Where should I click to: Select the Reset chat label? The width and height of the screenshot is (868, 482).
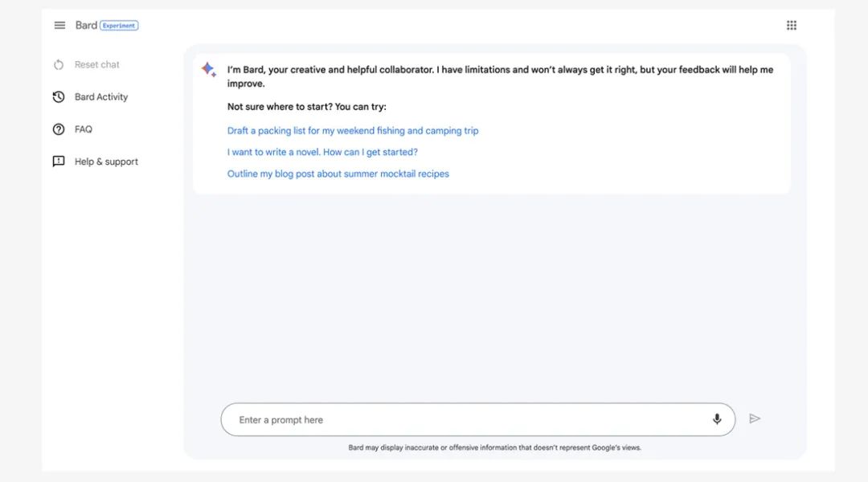tap(97, 65)
